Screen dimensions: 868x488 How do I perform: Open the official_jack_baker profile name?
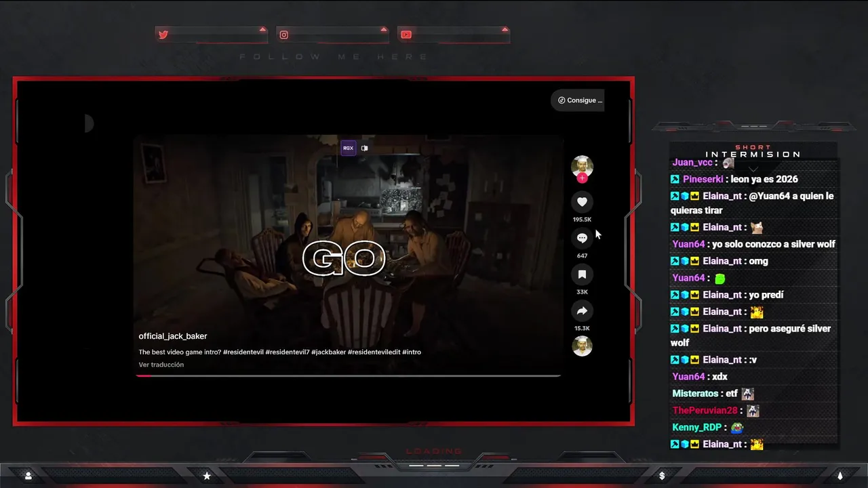point(173,336)
